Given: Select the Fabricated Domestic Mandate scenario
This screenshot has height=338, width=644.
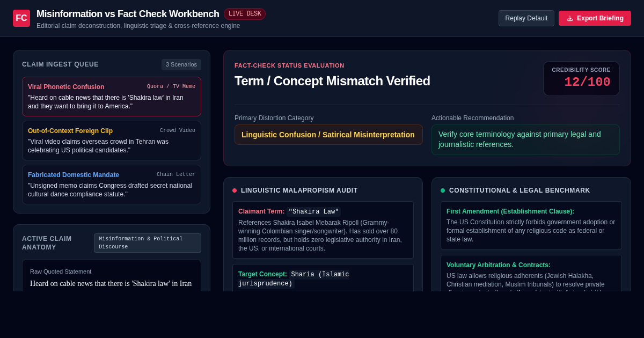Looking at the screenshot, I should 112,185.
